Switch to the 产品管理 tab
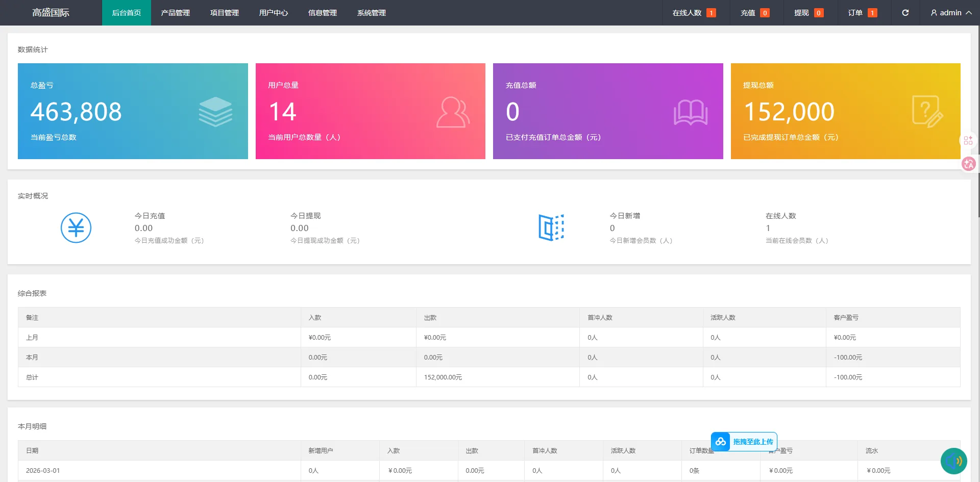The image size is (980, 482). 175,13
